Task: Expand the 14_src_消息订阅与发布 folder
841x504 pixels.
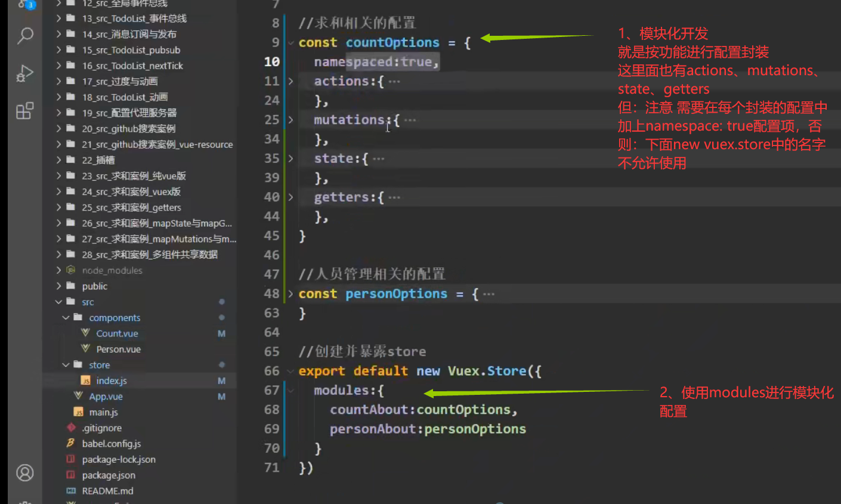Action: [x=58, y=34]
